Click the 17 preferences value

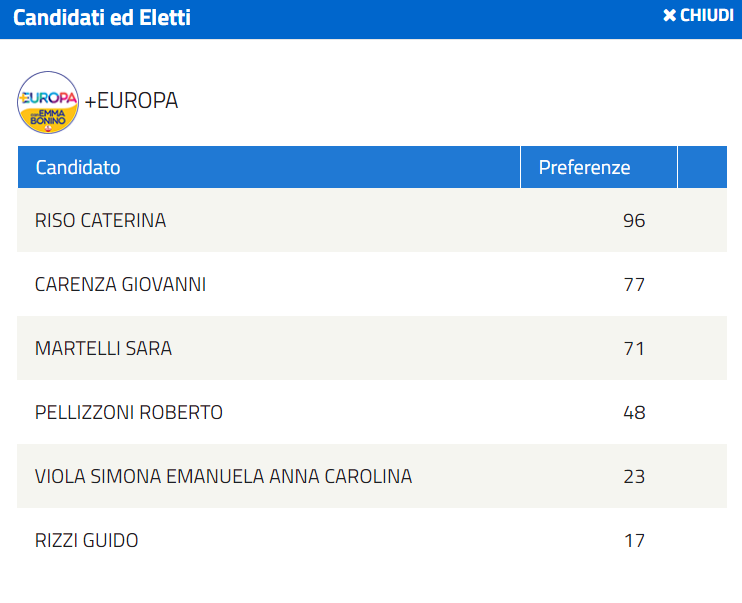[x=634, y=540]
